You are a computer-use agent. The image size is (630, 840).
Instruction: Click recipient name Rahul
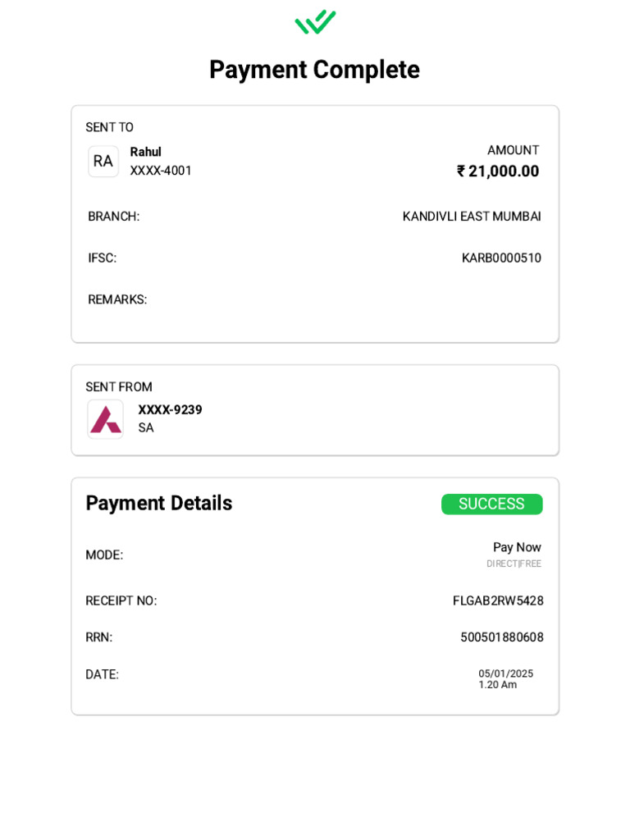pyautogui.click(x=146, y=152)
